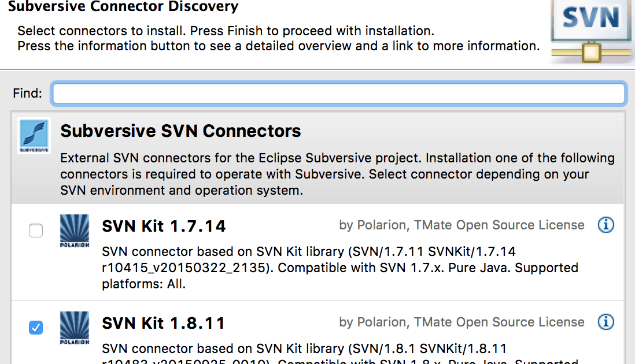The height and width of the screenshot is (364, 635).
Task: Select the SVN Kit 1.7.14 title
Action: (x=164, y=226)
